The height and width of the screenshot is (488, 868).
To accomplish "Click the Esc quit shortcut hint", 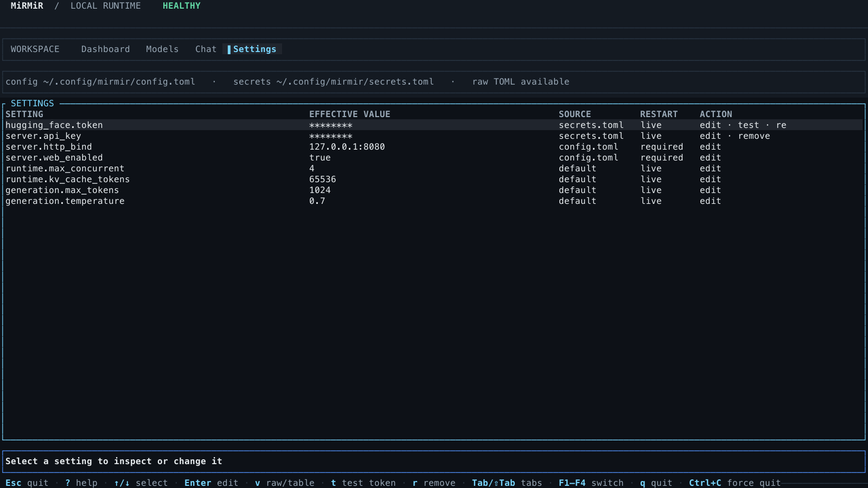I will pos(27,483).
